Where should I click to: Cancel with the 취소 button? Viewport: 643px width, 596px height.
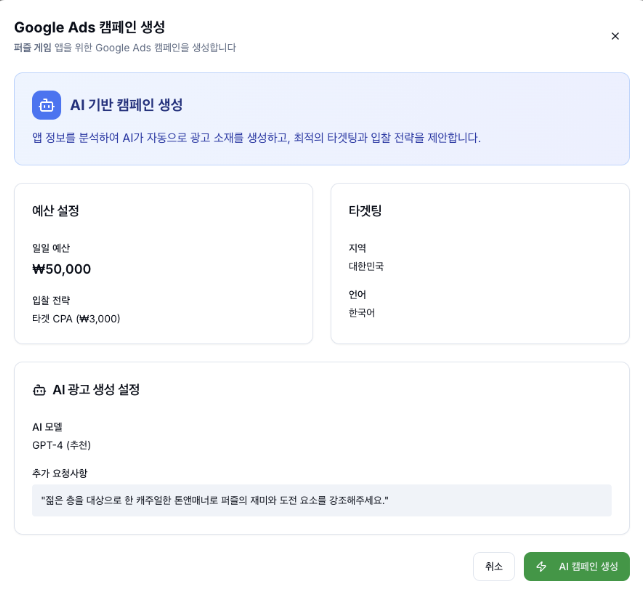point(494,566)
